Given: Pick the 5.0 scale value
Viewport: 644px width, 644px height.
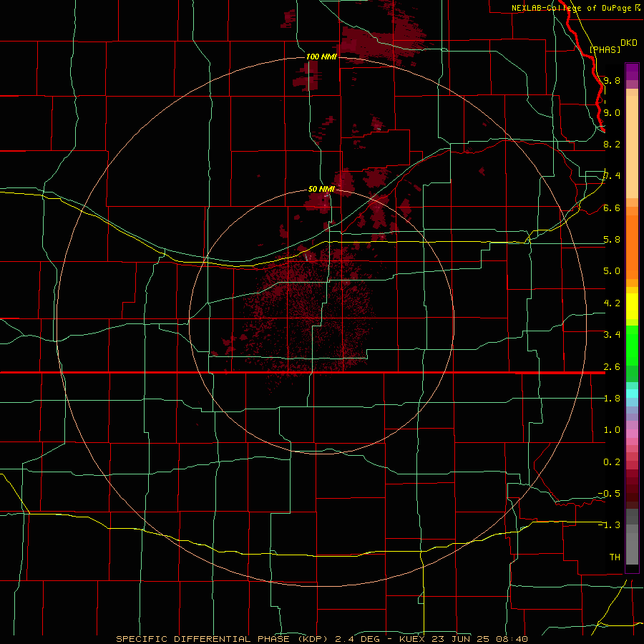Looking at the screenshot, I should click(x=612, y=271).
